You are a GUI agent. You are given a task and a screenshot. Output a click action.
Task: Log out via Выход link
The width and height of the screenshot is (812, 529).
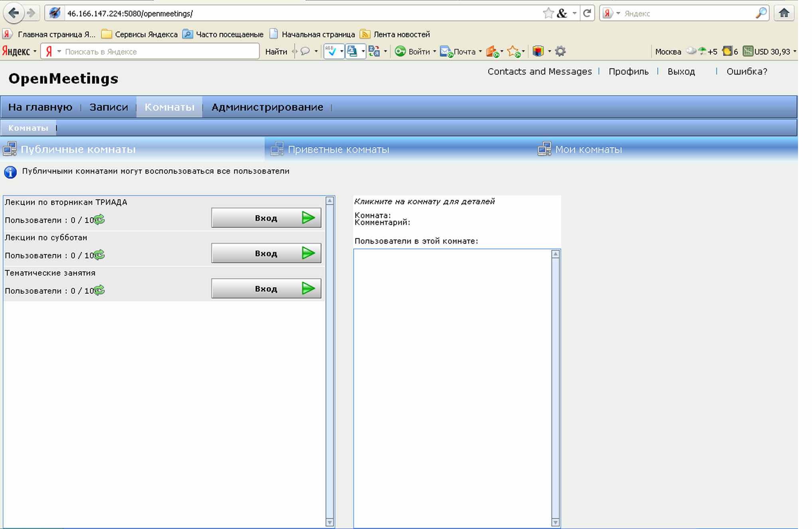click(x=681, y=71)
